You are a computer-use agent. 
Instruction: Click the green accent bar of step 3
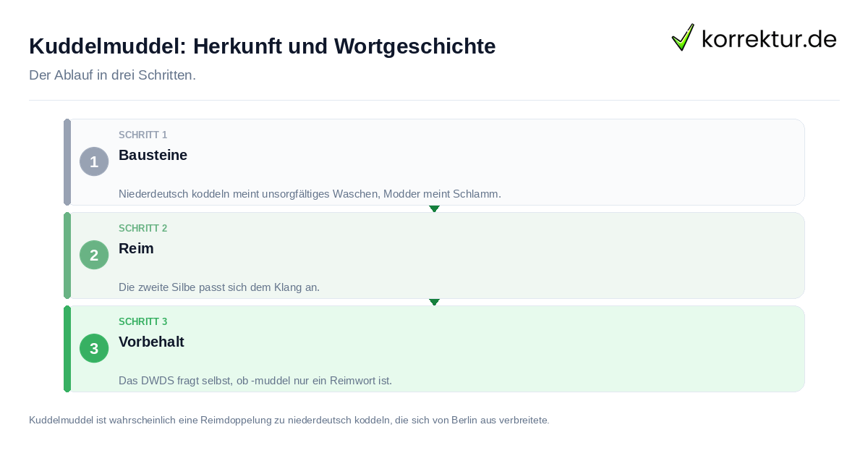click(x=67, y=349)
